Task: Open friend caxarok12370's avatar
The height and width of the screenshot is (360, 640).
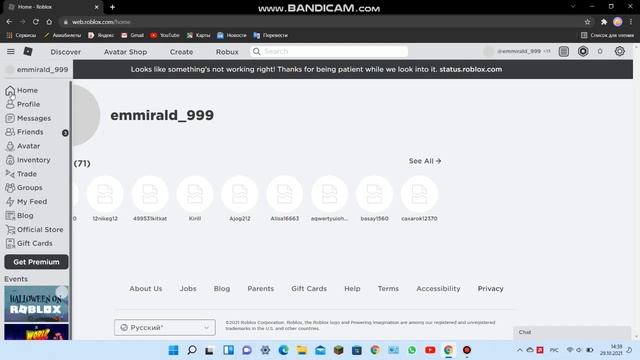Action: [419, 194]
